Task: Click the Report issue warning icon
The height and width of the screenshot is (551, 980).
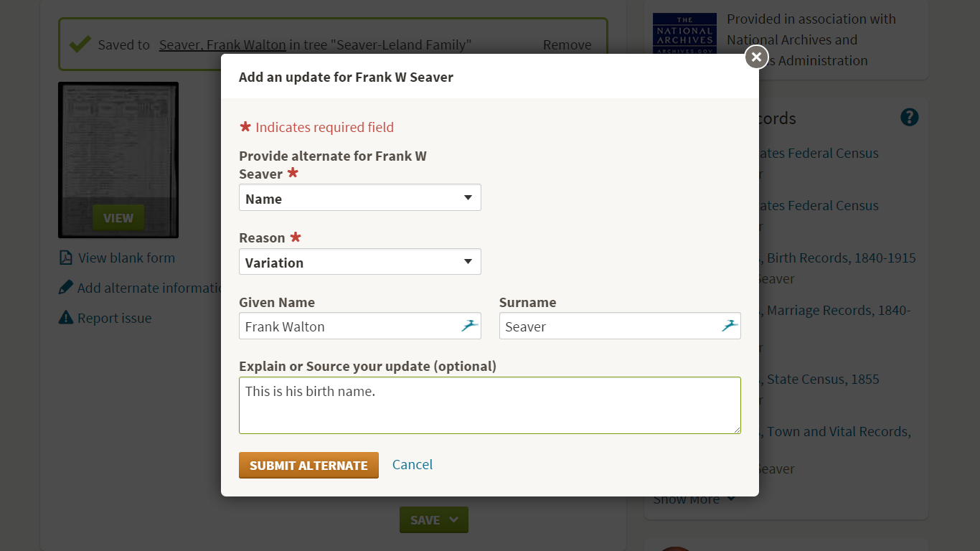Action: click(x=65, y=317)
